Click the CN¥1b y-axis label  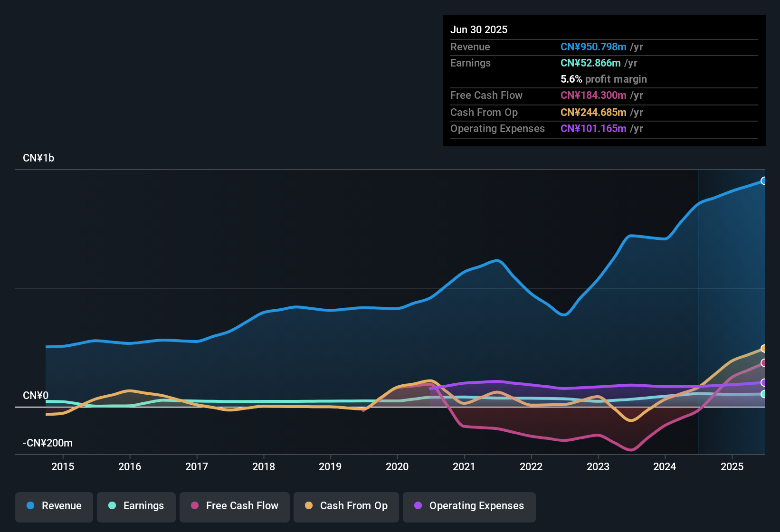[38, 158]
